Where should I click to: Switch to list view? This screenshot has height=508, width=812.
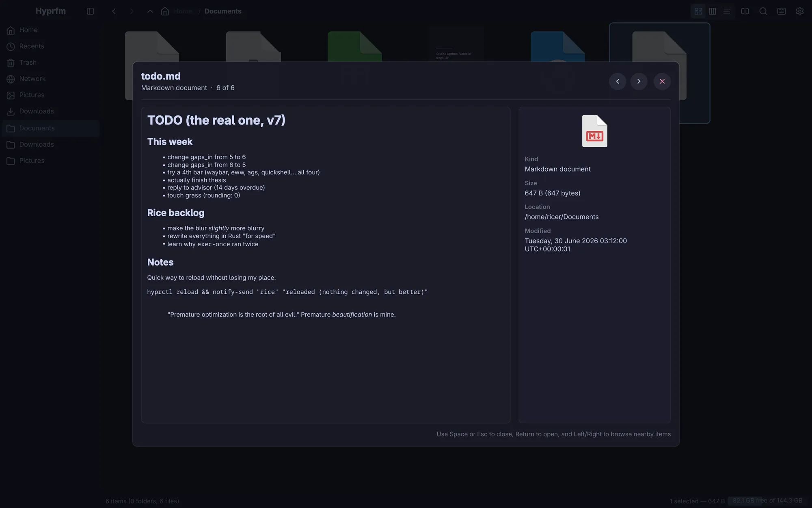(727, 11)
